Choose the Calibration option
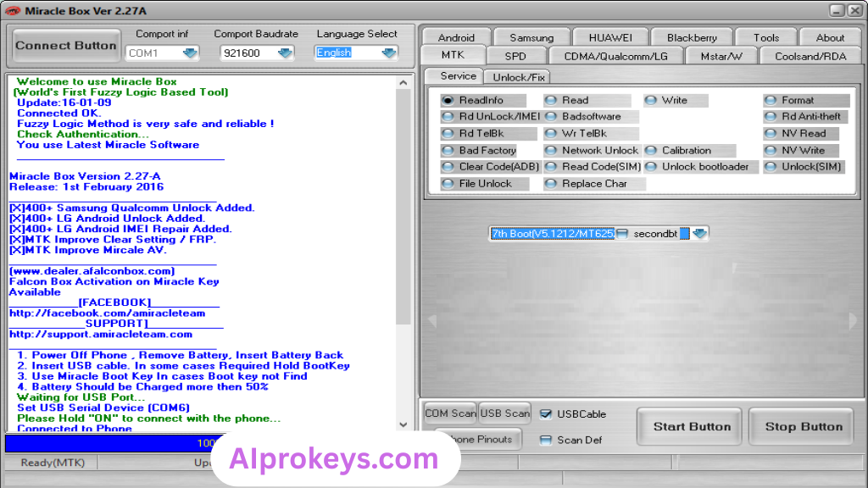The height and width of the screenshot is (488, 868). pos(690,151)
